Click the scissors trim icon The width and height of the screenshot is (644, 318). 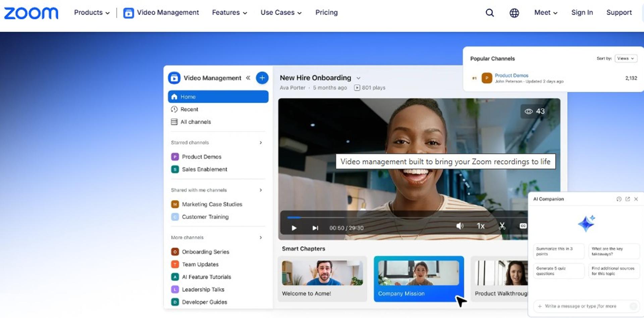point(502,226)
